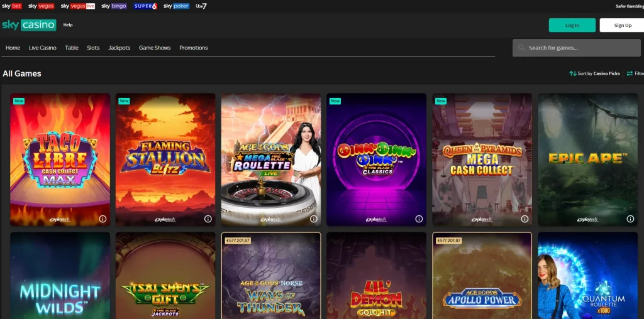
Task: Open info icon on Queen of Pyramids card
Action: 525,219
